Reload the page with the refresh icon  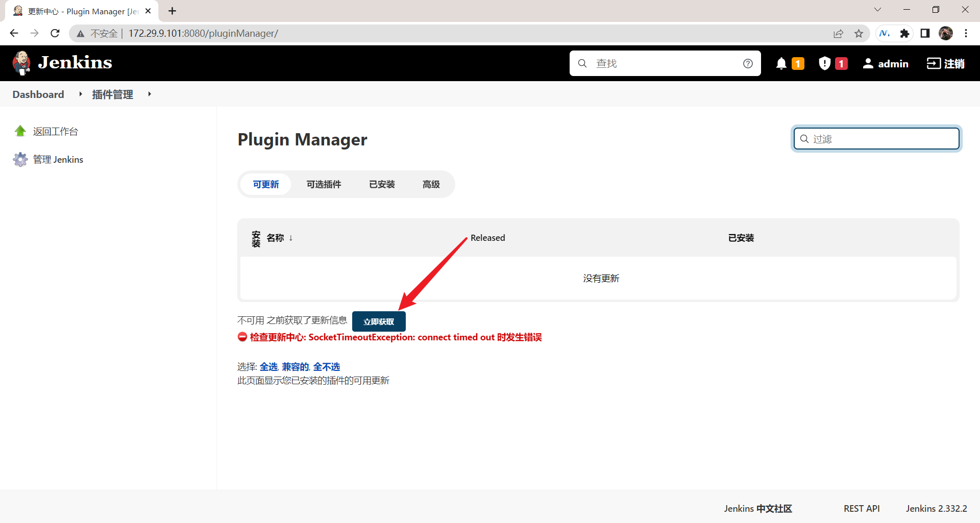click(55, 33)
